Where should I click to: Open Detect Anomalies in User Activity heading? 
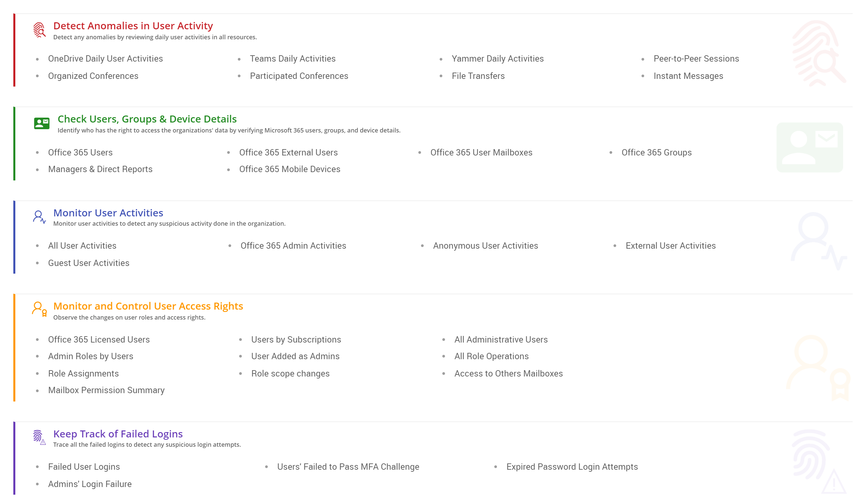[133, 26]
